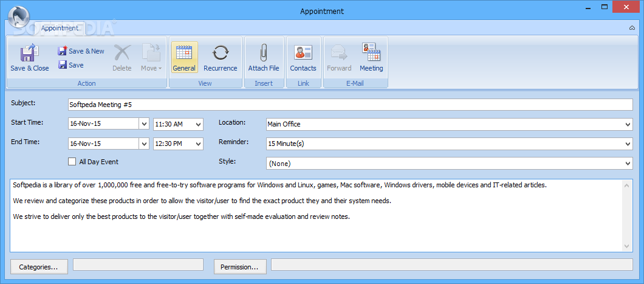Select the General calendar view icon
This screenshot has height=284, width=644.
184,54
